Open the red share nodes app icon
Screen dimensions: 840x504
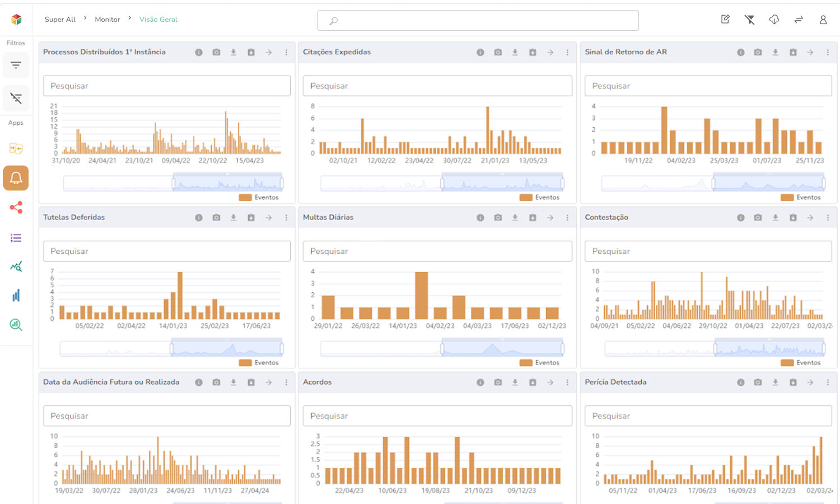(x=16, y=208)
